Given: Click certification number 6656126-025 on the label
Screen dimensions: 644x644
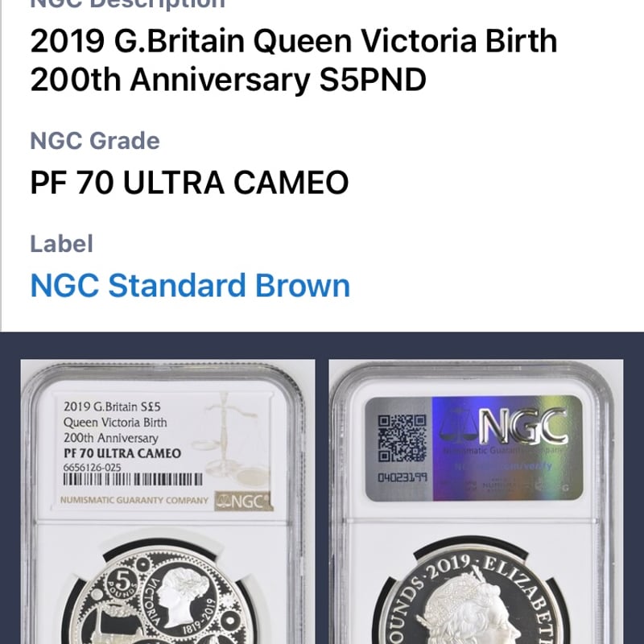Looking at the screenshot, I should coord(93,468).
